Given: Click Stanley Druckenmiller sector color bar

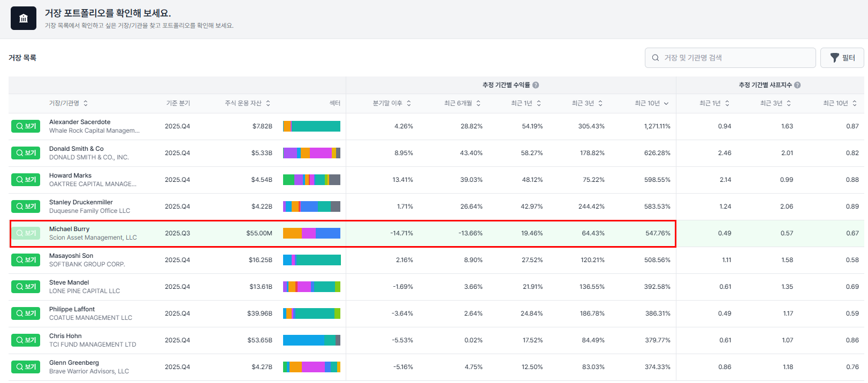Looking at the screenshot, I should coord(311,206).
